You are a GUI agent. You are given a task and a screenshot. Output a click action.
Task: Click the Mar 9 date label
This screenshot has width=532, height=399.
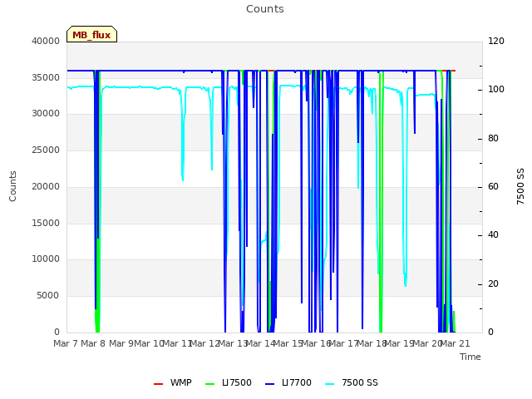[121, 343]
